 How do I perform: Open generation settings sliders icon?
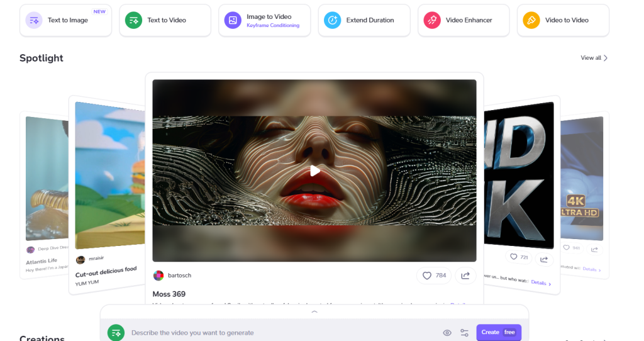coord(464,333)
